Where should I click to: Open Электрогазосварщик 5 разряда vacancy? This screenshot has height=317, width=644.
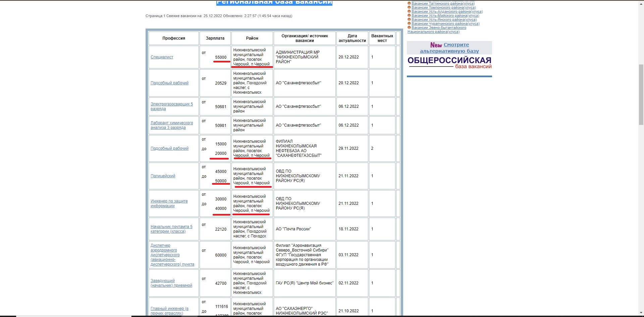pyautogui.click(x=172, y=106)
